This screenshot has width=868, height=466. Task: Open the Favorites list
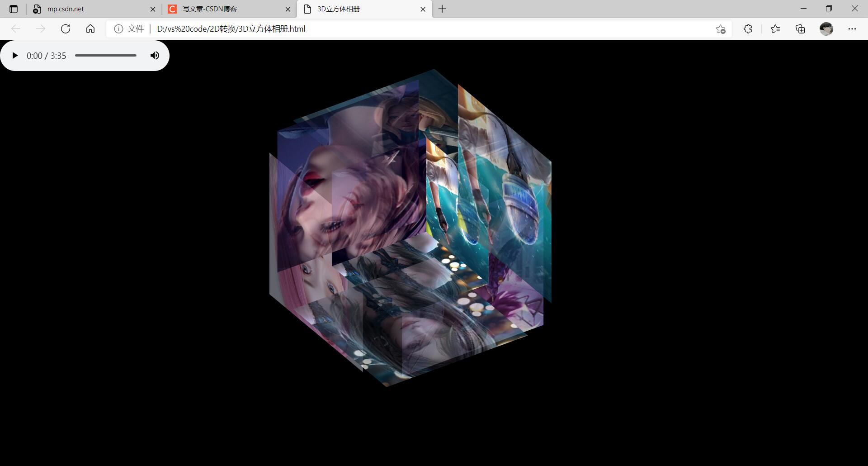tap(775, 29)
